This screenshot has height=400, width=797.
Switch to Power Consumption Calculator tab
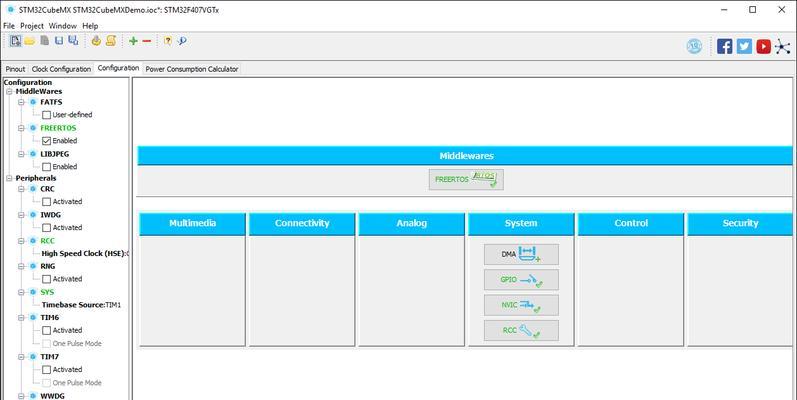click(192, 69)
